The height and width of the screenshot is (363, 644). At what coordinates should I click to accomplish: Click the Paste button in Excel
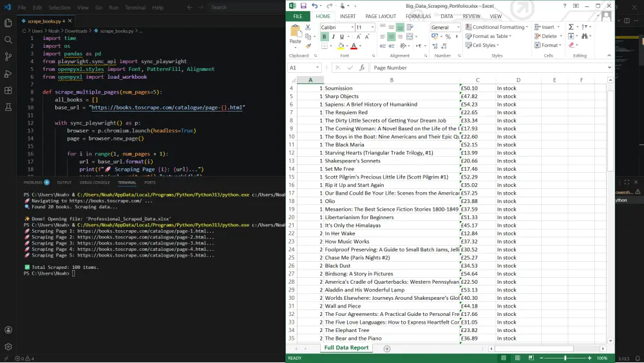pyautogui.click(x=296, y=35)
